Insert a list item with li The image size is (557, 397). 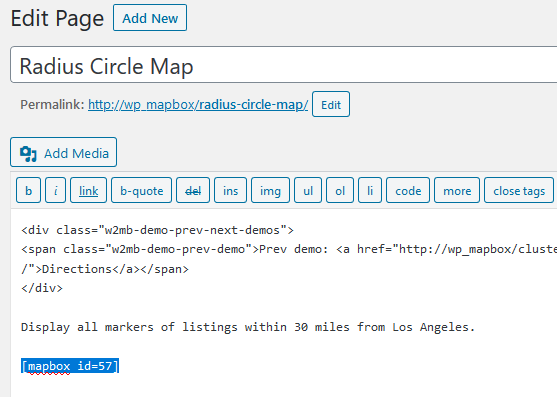click(x=370, y=191)
